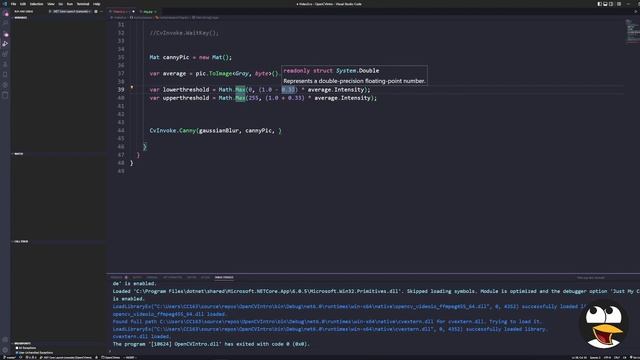The width and height of the screenshot is (640, 360).
Task: Open Run and Debug more actions ellipsis
Action: tap(102, 11)
